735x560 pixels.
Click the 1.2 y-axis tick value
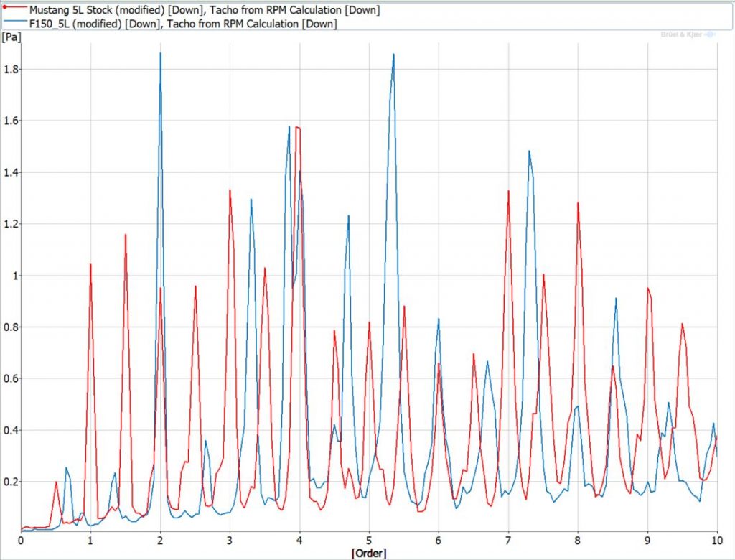11,224
